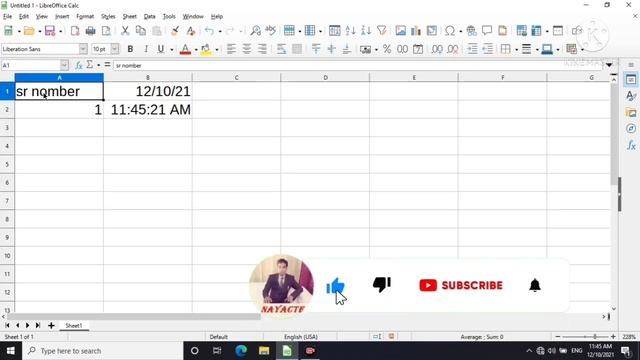Click the SUBSCRIBE button
Image resolution: width=640 pixels, height=360 pixels.
(461, 285)
